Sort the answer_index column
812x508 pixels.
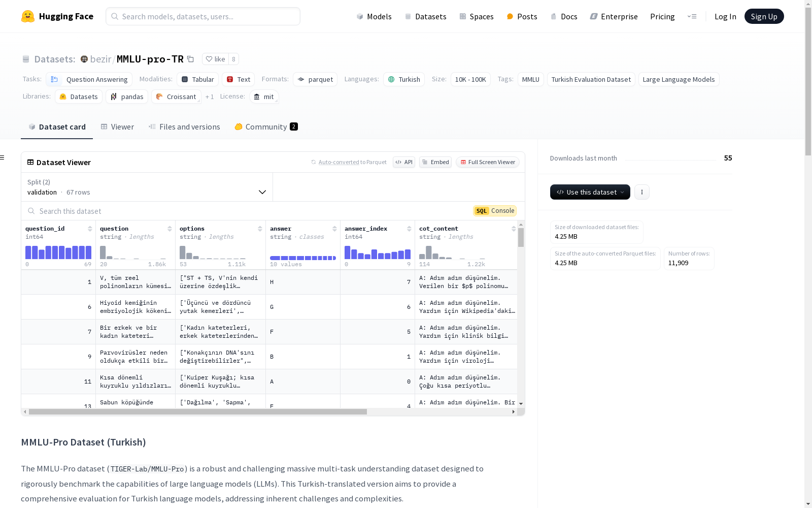click(409, 229)
